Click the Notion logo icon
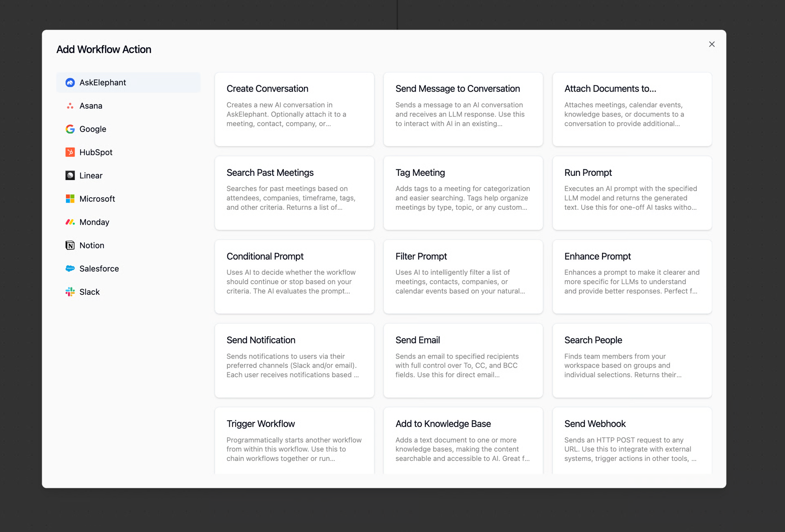 pos(70,245)
